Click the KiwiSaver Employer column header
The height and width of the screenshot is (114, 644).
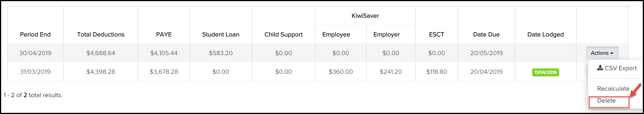click(386, 34)
